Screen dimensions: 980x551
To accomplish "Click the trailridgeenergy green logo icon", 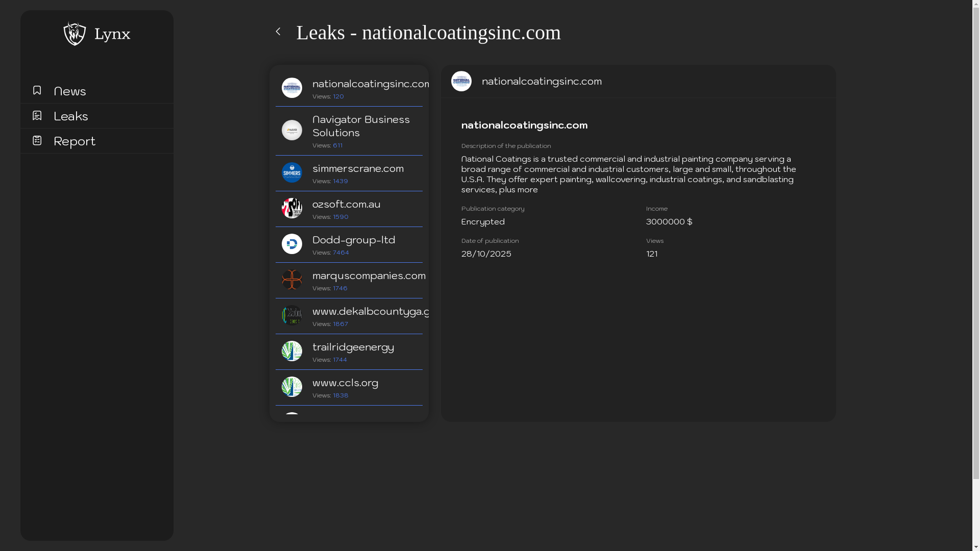I will pyautogui.click(x=291, y=351).
